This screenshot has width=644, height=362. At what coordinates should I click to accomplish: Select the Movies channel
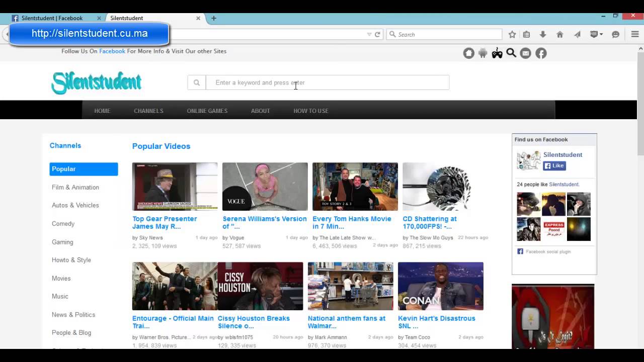(x=61, y=279)
